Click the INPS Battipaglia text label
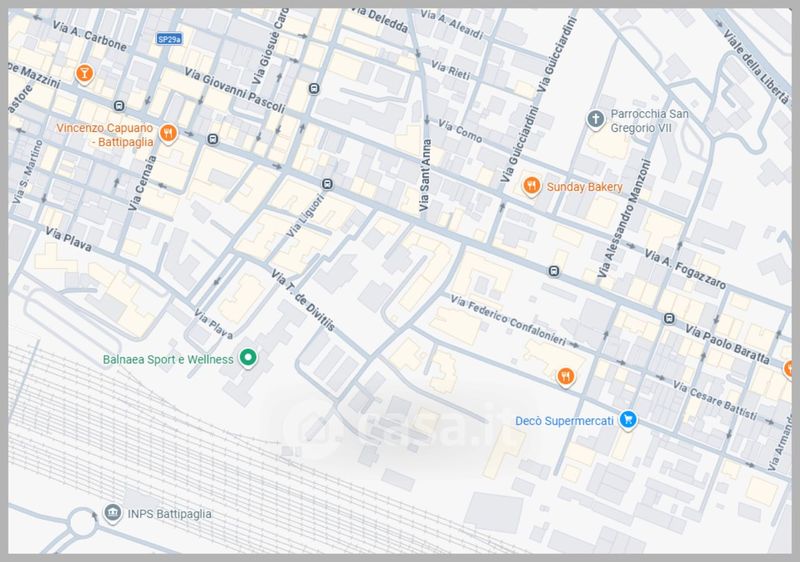 coord(170,515)
